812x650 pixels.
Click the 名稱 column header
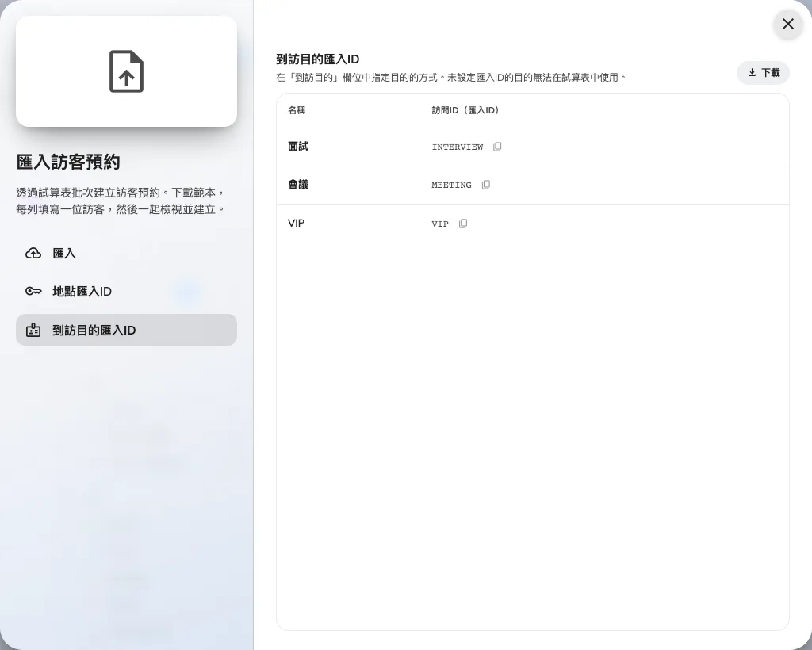click(x=297, y=110)
